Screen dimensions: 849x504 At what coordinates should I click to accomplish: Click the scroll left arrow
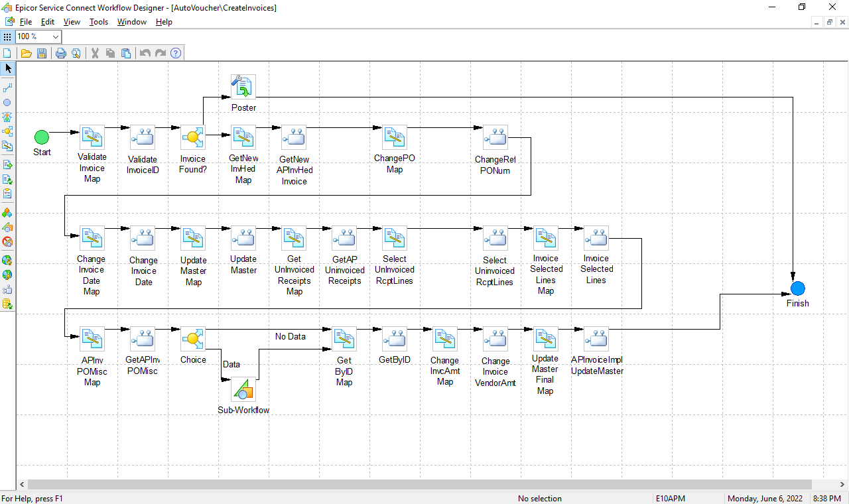click(21, 485)
